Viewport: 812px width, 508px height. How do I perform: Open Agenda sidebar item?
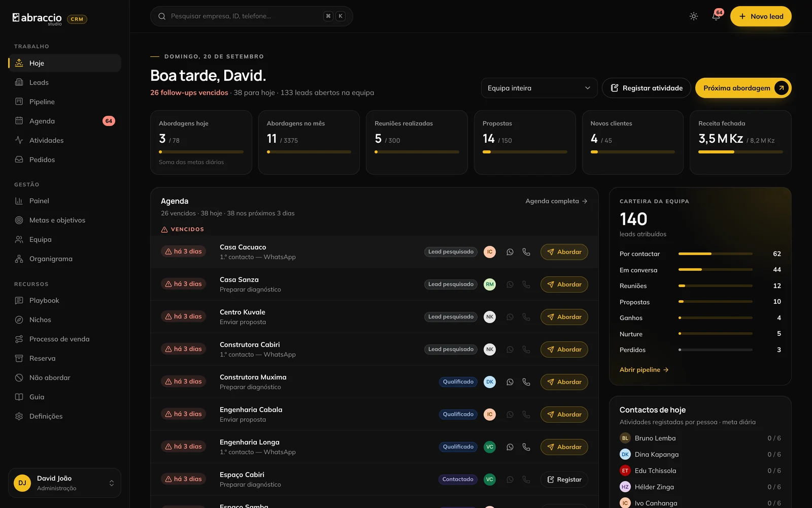tap(64, 121)
